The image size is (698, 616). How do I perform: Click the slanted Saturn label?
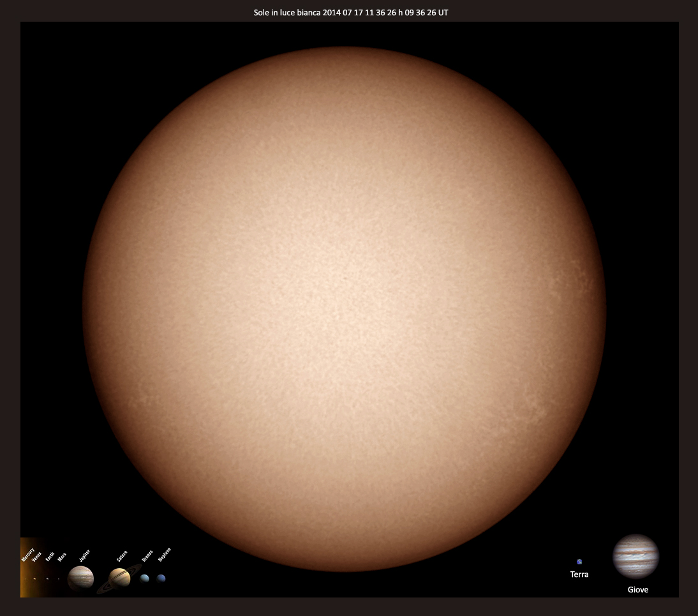[x=122, y=555]
